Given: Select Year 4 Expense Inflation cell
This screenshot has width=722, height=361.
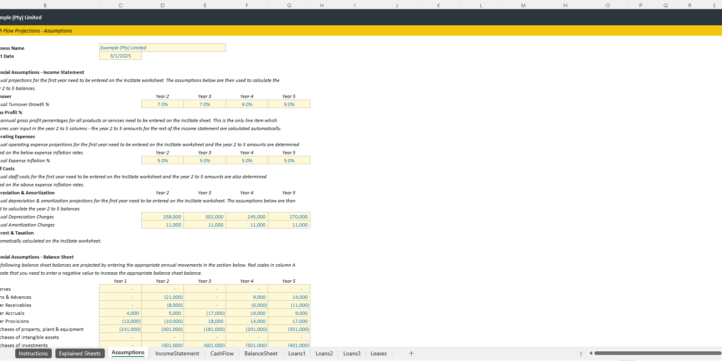Looking at the screenshot, I should (x=247, y=160).
